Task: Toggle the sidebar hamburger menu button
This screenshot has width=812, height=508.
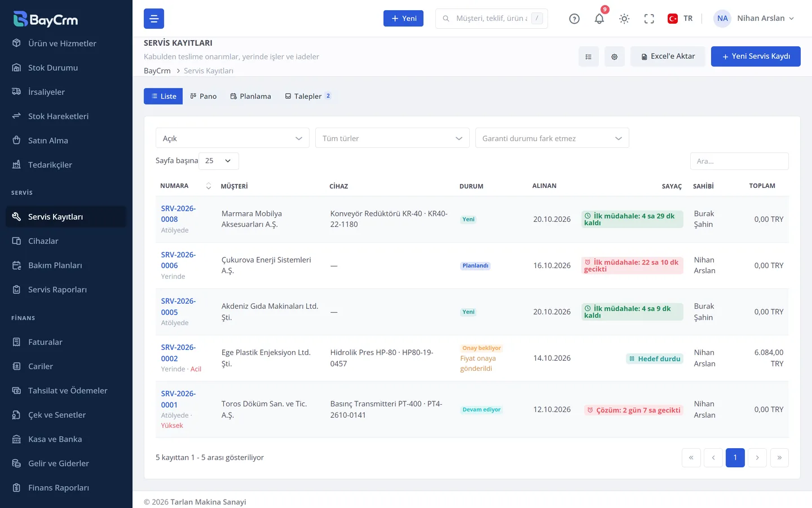Action: pos(154,19)
